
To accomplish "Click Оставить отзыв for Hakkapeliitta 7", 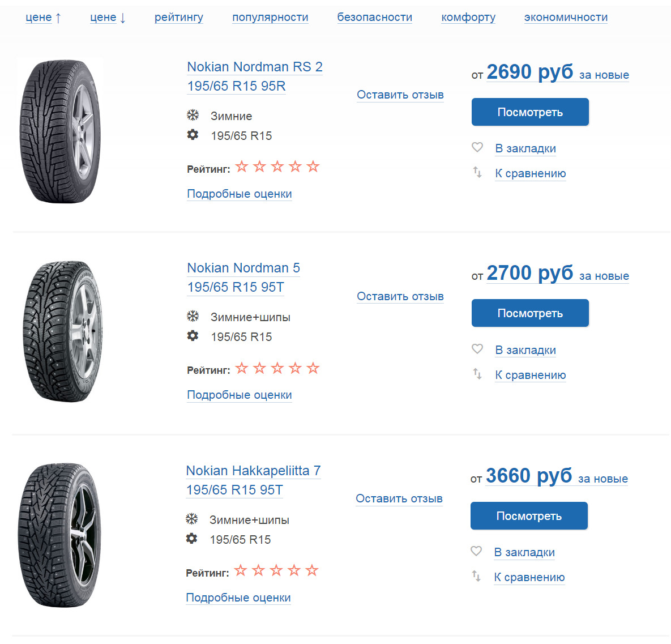I will click(399, 498).
